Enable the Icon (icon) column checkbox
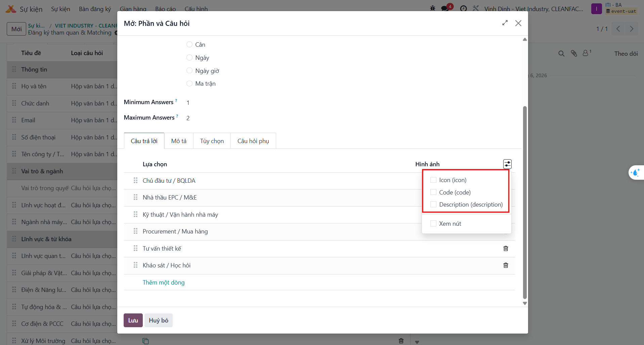The image size is (644, 345). [433, 180]
